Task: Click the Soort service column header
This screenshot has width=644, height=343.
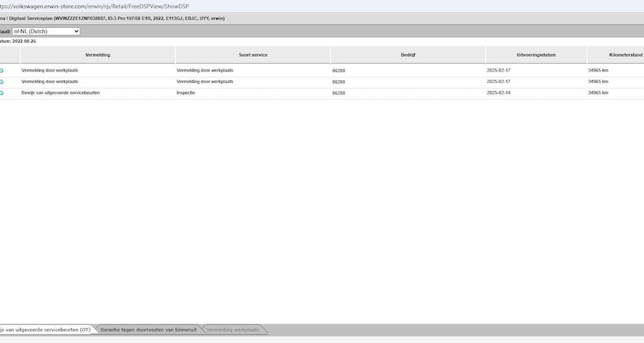Action: [253, 54]
